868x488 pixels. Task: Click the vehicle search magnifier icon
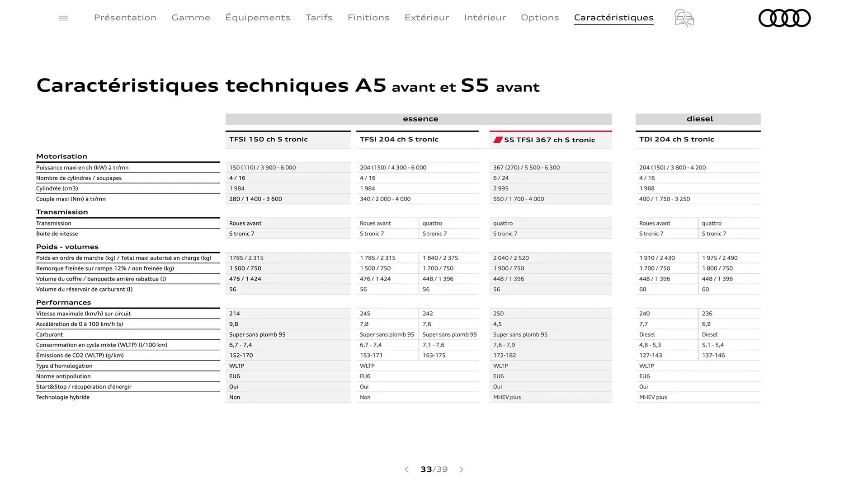tap(684, 18)
